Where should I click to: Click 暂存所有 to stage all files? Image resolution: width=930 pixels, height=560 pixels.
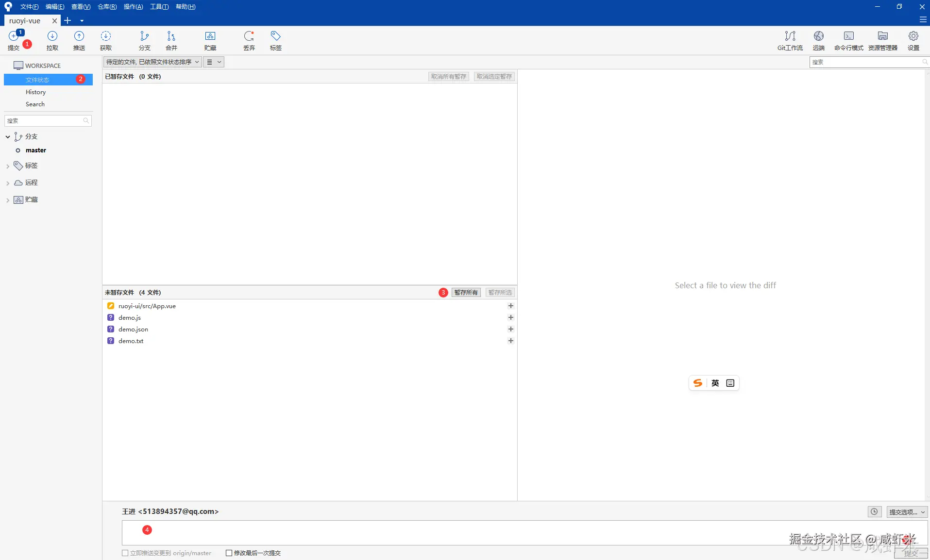point(466,292)
